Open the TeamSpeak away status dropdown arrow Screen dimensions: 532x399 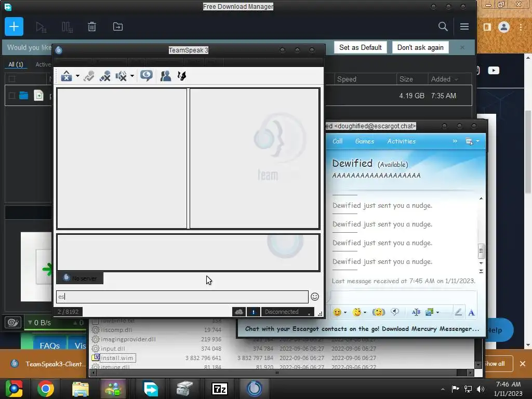click(78, 76)
